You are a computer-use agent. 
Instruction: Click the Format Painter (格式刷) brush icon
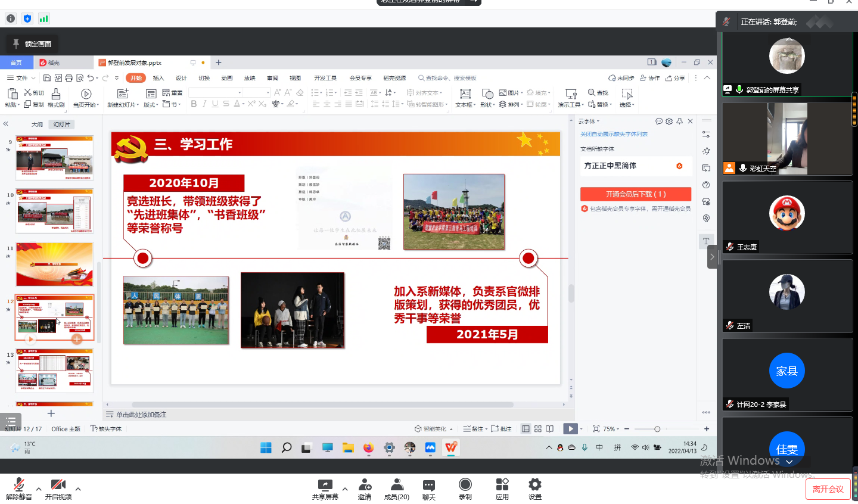coord(56,94)
